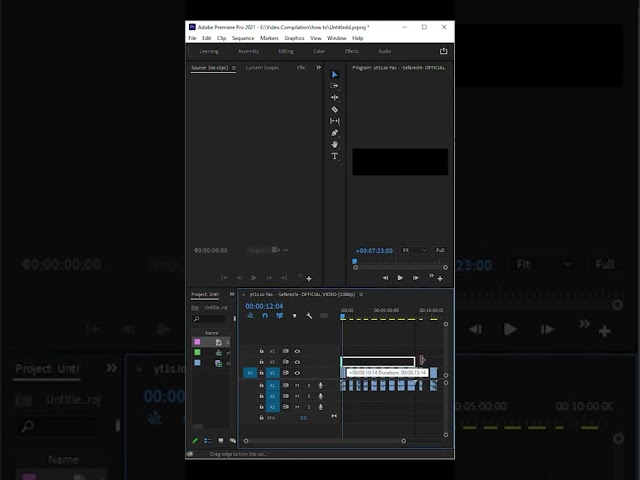Enable voice-over record on A3
Image resolution: width=640 pixels, height=480 pixels.
click(x=320, y=407)
